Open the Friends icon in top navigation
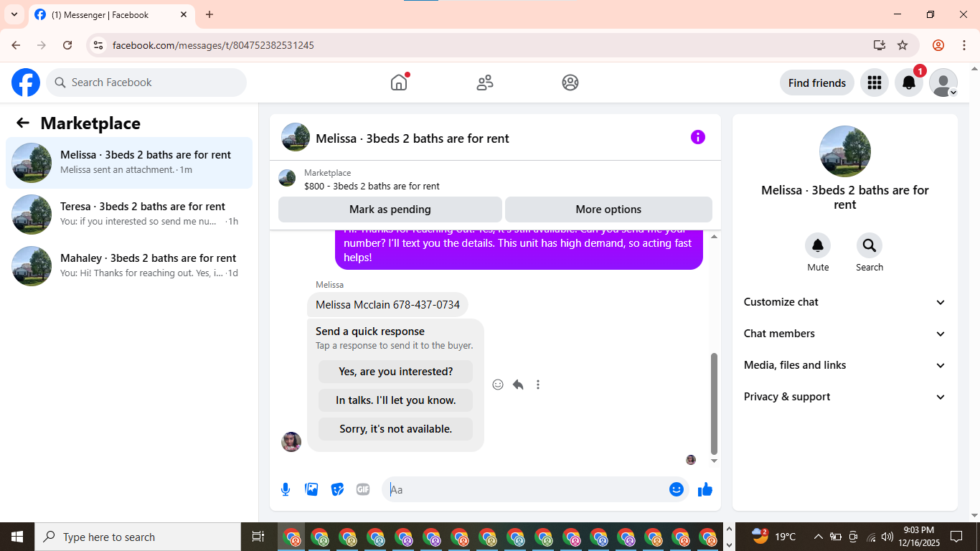The image size is (980, 551). click(485, 83)
